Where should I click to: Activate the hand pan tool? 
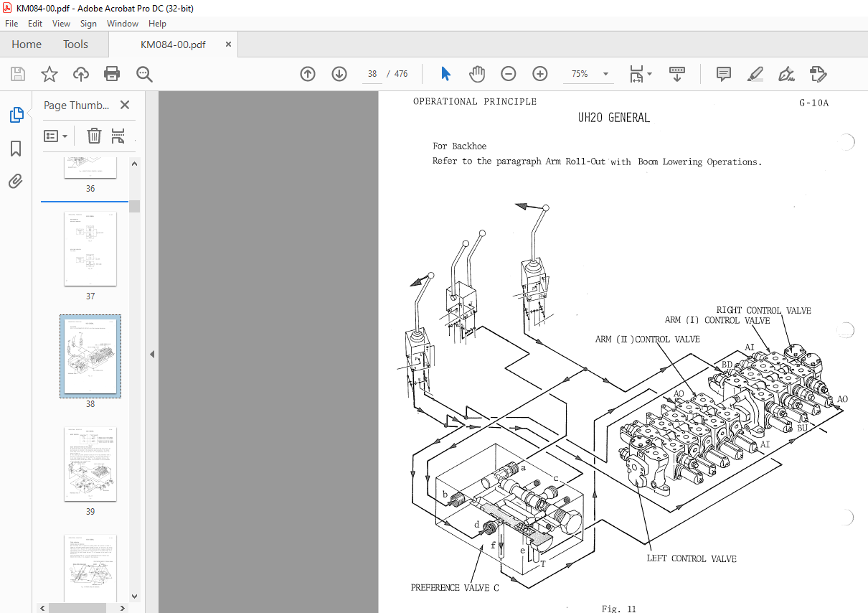click(x=477, y=74)
